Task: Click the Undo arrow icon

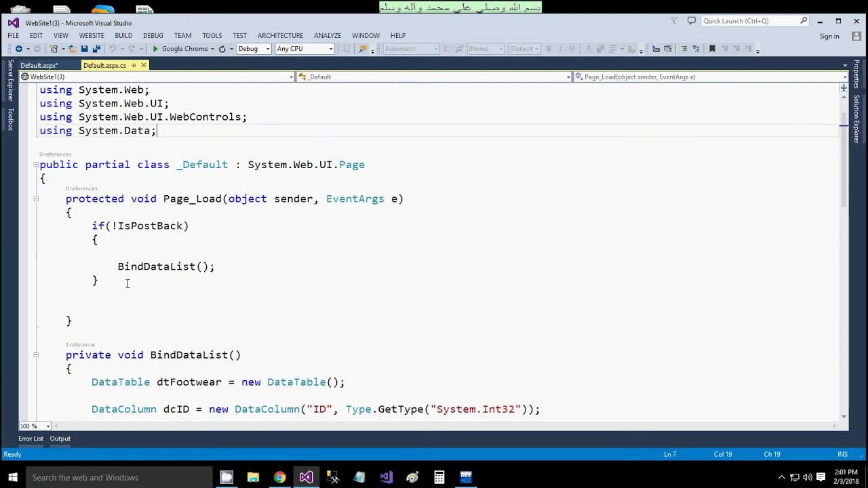Action: click(113, 49)
